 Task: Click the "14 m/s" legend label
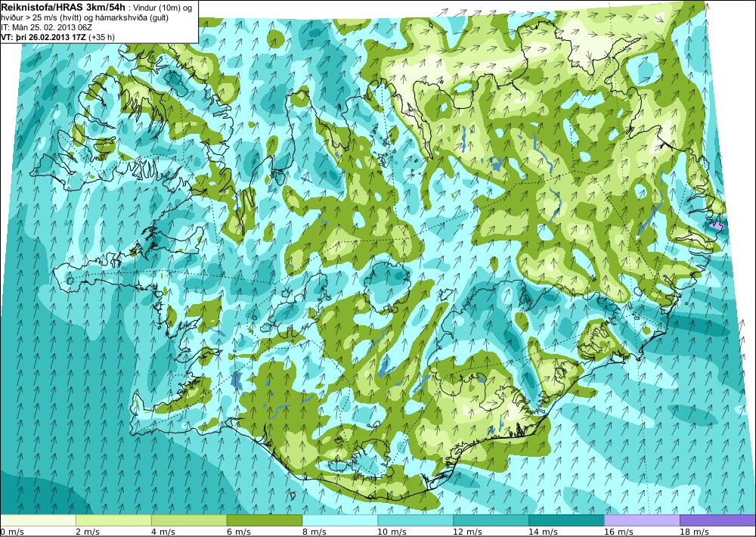click(x=544, y=532)
